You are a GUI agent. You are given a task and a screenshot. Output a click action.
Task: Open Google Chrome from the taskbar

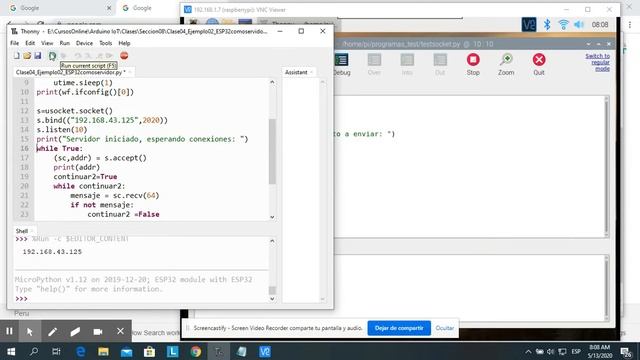point(196,351)
